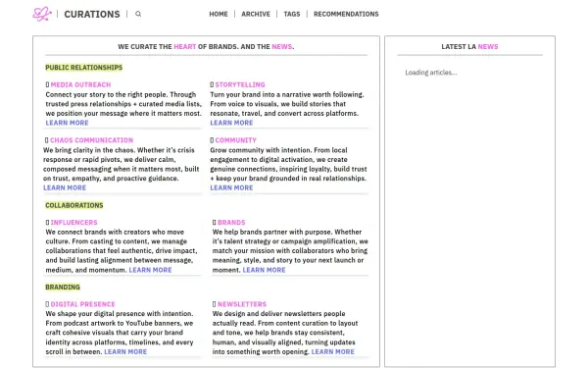Click the icon beside Media Outreach
This screenshot has width=588, height=368.
pyautogui.click(x=47, y=84)
